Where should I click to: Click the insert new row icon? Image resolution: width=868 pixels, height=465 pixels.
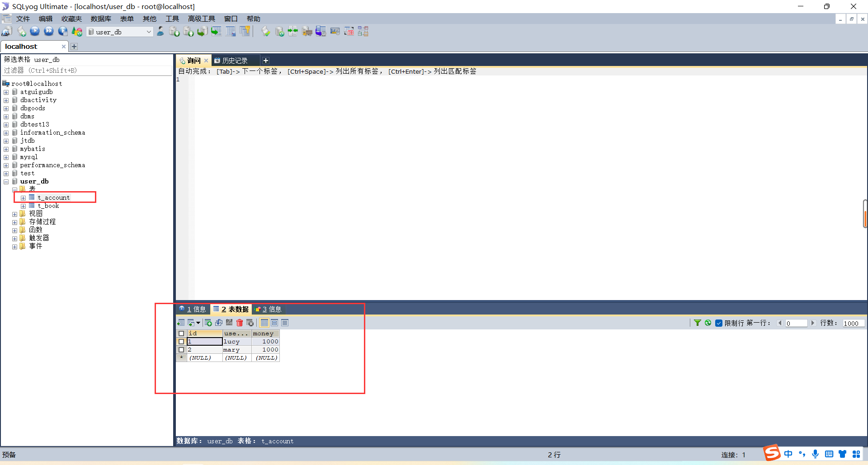point(208,323)
